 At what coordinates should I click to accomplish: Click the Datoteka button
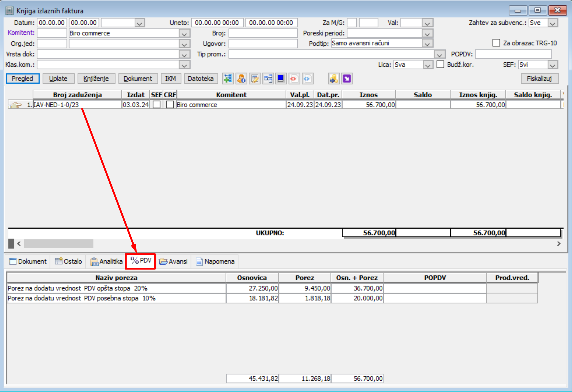point(201,79)
